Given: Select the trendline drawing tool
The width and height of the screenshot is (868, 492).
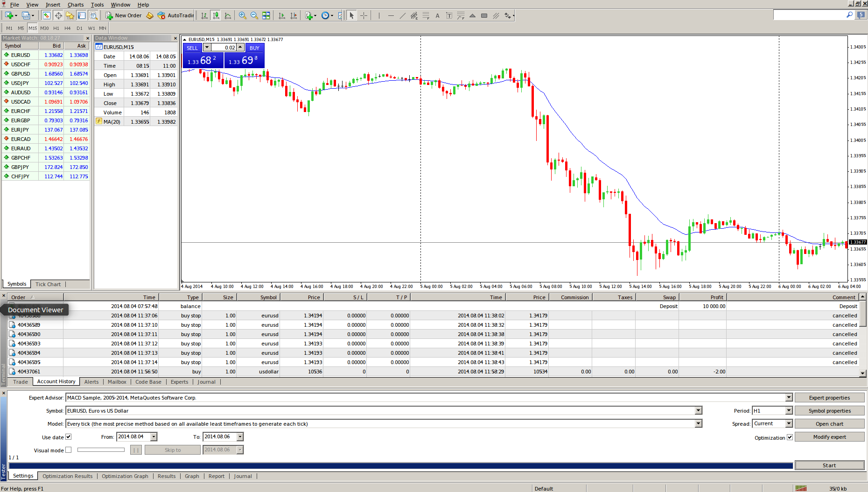Looking at the screenshot, I should (402, 15).
